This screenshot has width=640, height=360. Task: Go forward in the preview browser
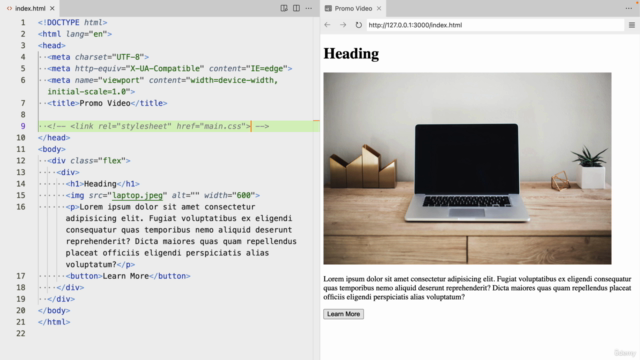point(343,25)
